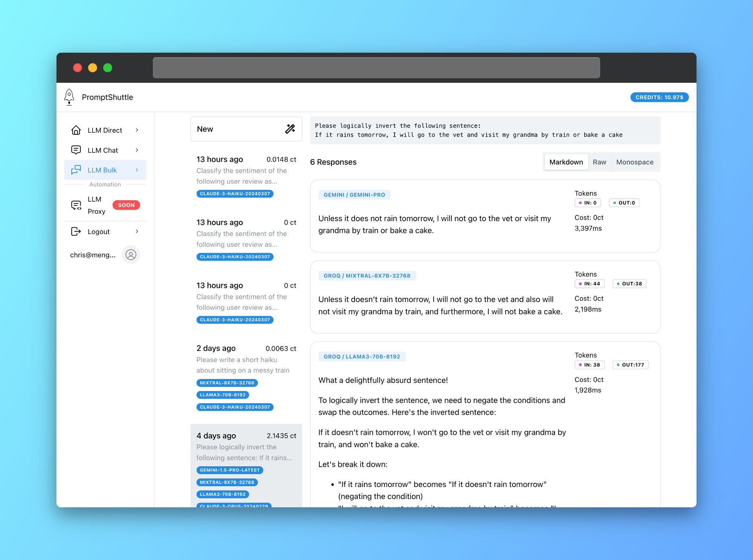Click the 2.1435 ct cost value
The width and height of the screenshot is (753, 560).
point(281,436)
